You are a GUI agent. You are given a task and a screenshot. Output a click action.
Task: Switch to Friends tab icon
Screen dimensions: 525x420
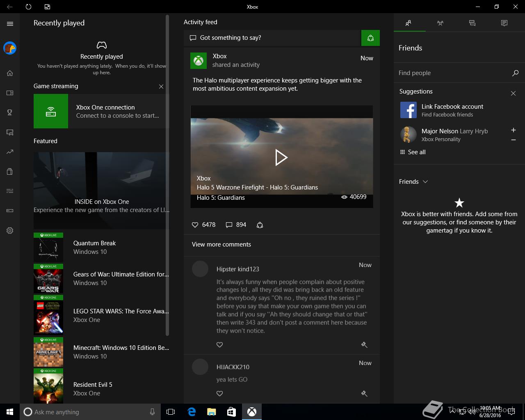coord(409,23)
